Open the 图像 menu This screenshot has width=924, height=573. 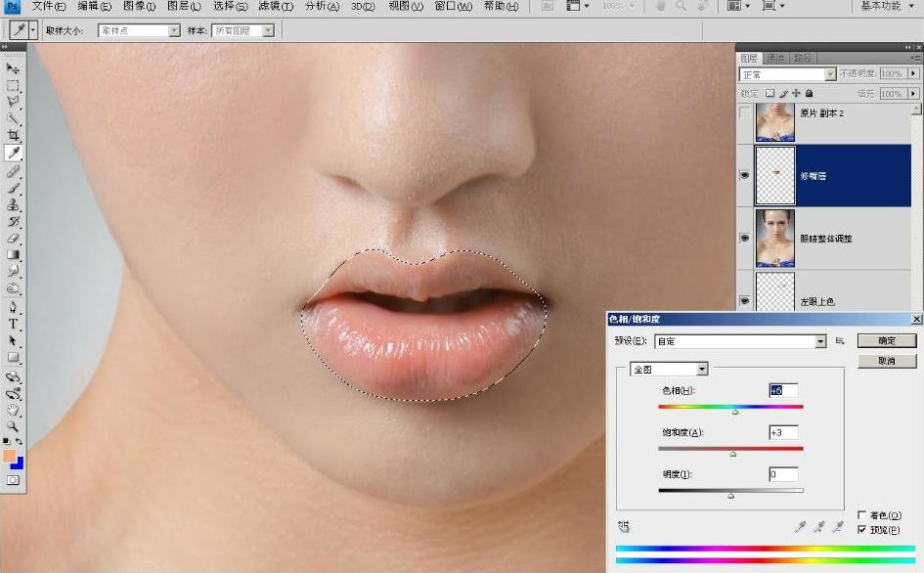tap(139, 6)
